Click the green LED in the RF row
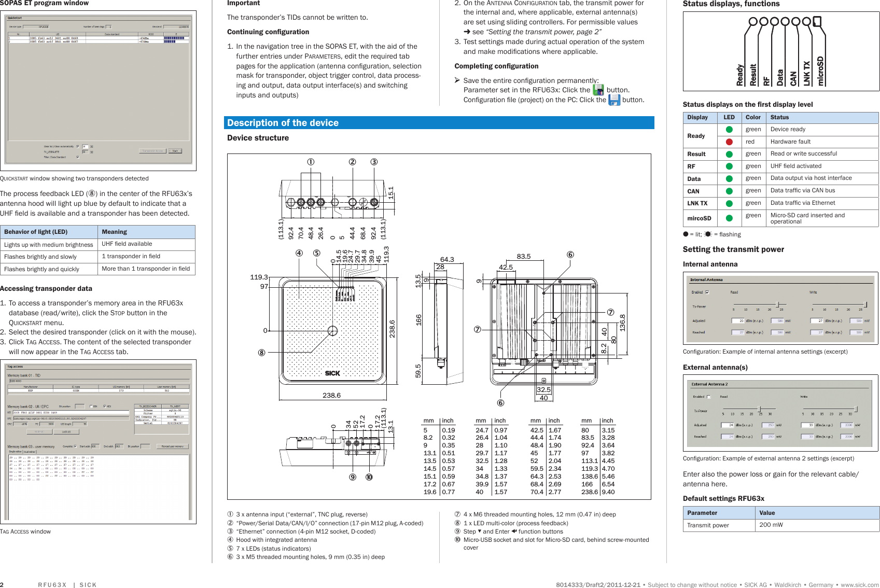 (x=729, y=166)
